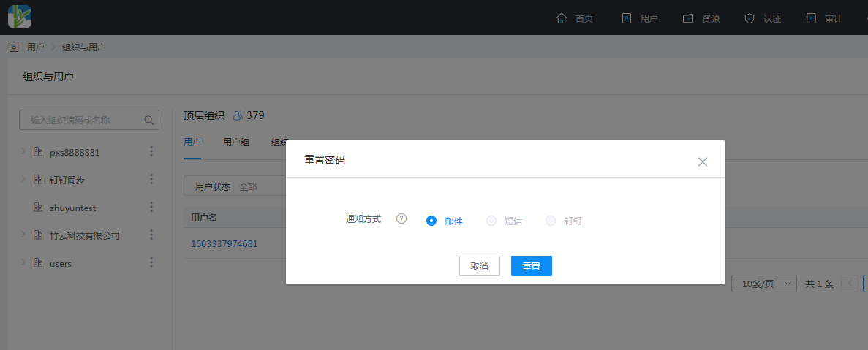Select users in organization tree
Image resolution: width=868 pixels, height=350 pixels.
(x=61, y=264)
